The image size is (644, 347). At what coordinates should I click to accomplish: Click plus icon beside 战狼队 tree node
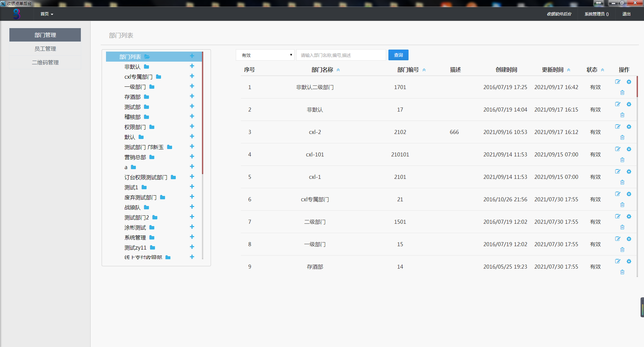(192, 207)
